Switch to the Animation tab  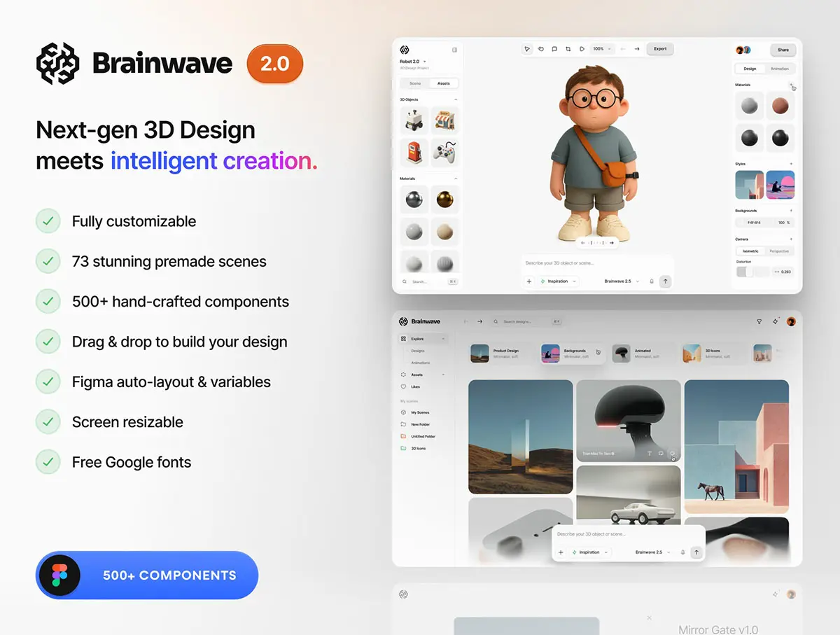[779, 69]
